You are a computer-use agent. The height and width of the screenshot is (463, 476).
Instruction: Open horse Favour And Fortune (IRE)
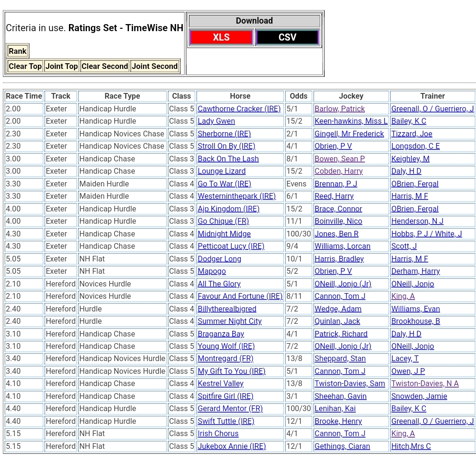click(240, 296)
